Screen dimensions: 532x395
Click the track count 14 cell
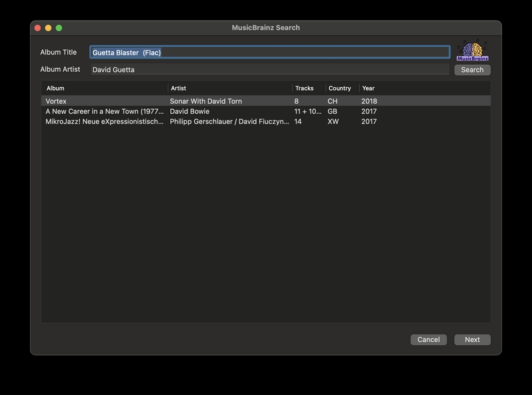(x=298, y=122)
